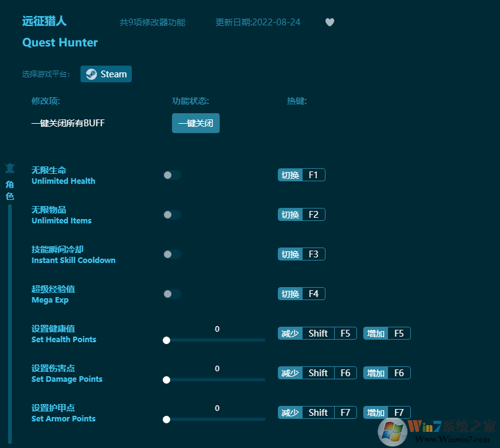The height and width of the screenshot is (448, 500).
Task: Click the Set Health Points slider
Action: click(x=214, y=340)
